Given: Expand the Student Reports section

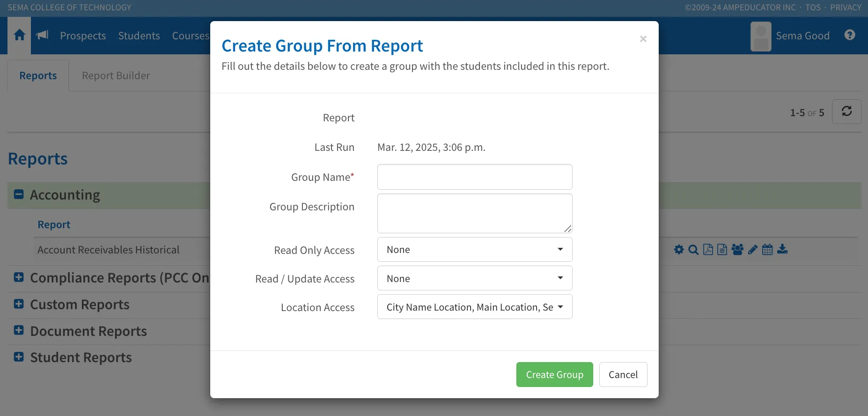Looking at the screenshot, I should point(19,357).
